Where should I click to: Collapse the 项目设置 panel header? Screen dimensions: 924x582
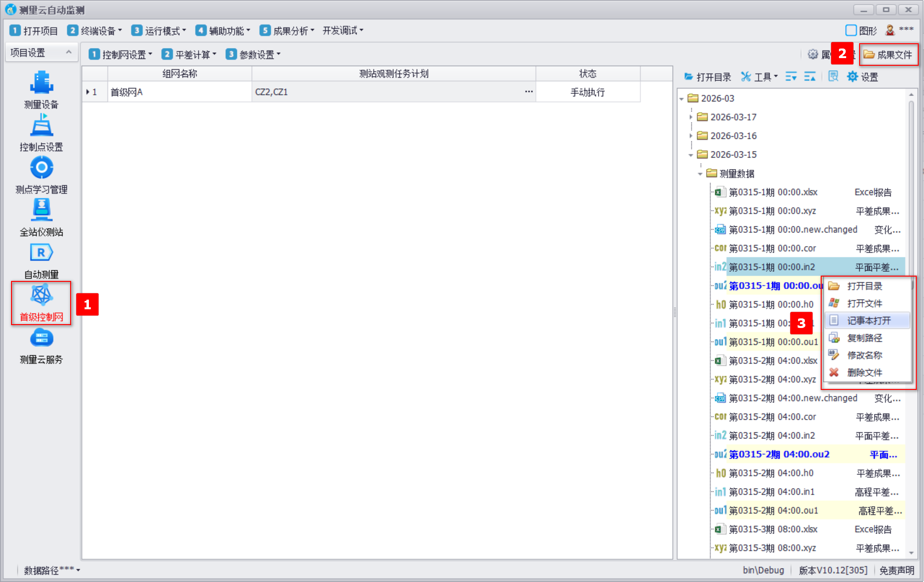[x=69, y=52]
